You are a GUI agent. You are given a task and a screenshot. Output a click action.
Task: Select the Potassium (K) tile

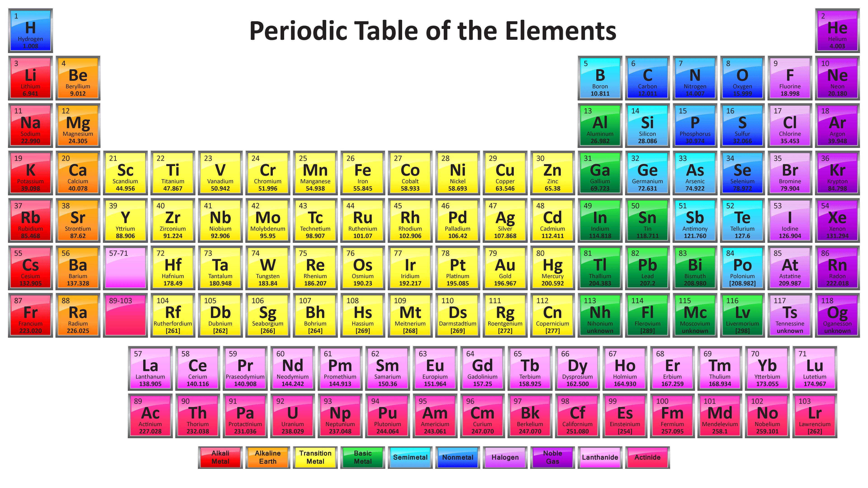tap(30, 173)
